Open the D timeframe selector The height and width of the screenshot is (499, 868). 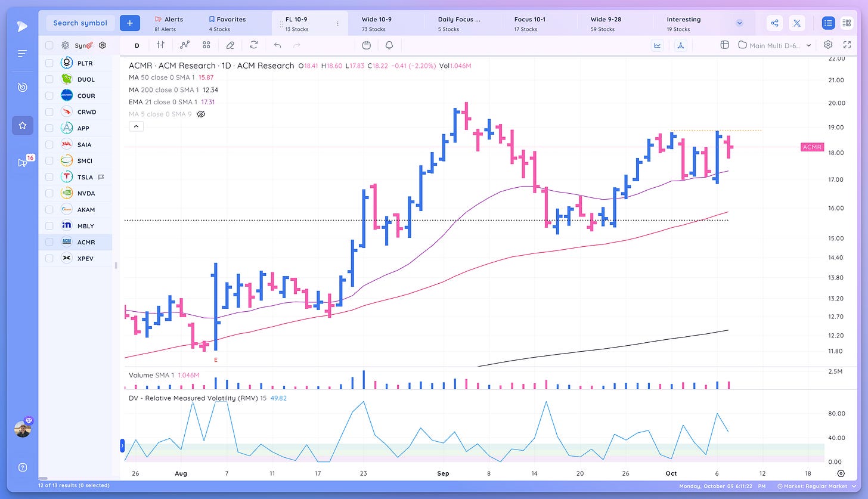tap(137, 45)
